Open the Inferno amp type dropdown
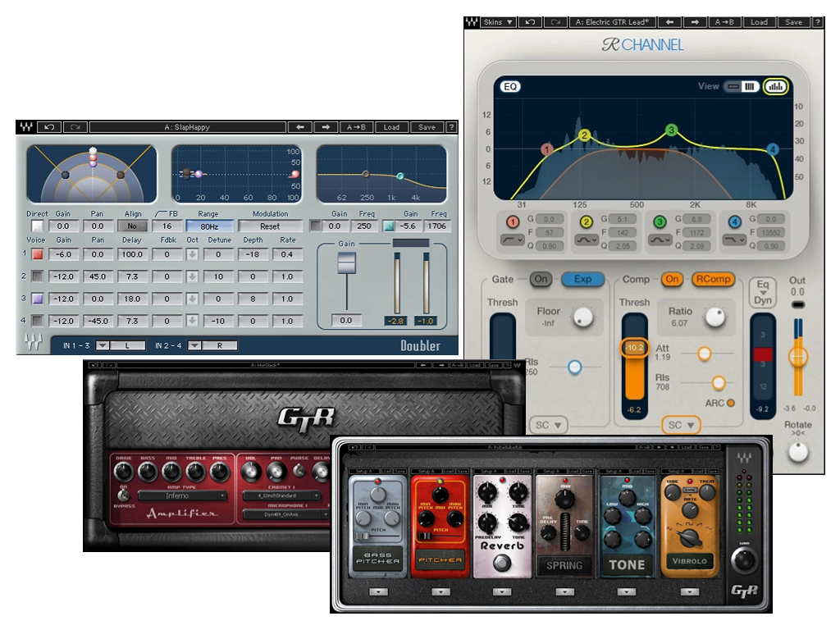 [x=182, y=496]
